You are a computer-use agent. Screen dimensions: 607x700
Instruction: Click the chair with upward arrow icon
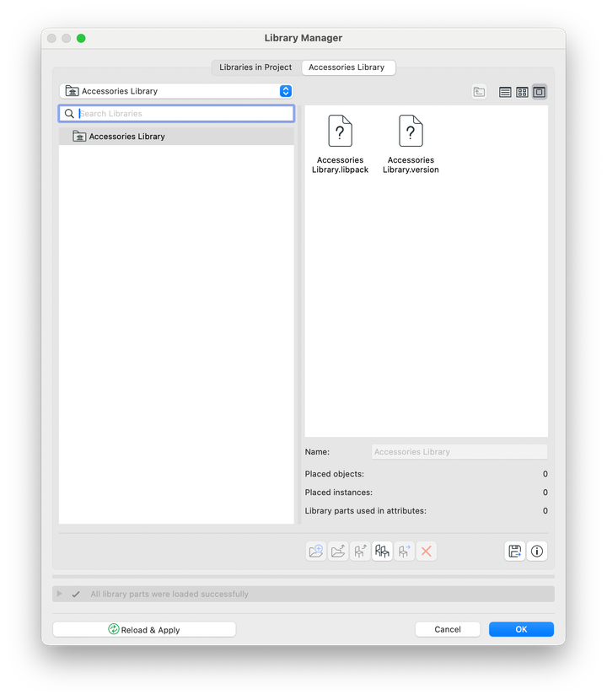[x=360, y=551]
